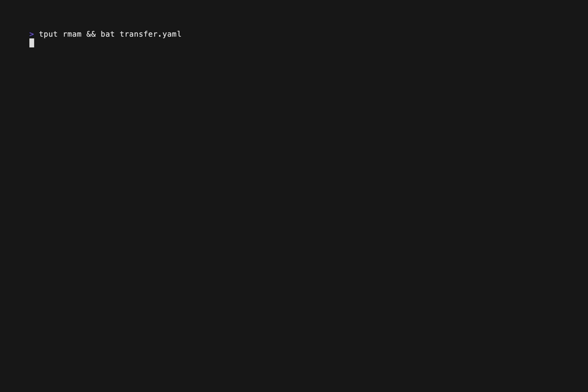This screenshot has height=392, width=588.
Task: Click the final "l" of yaml
Action: coord(179,34)
